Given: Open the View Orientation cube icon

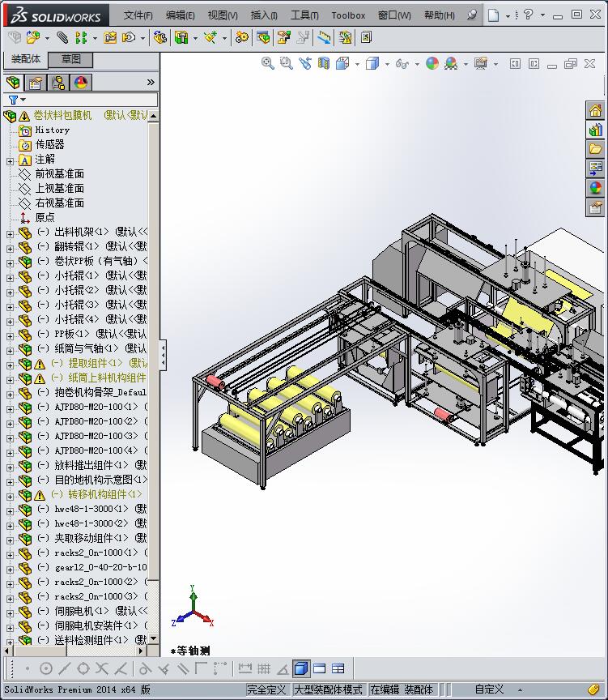Looking at the screenshot, I should 342,63.
